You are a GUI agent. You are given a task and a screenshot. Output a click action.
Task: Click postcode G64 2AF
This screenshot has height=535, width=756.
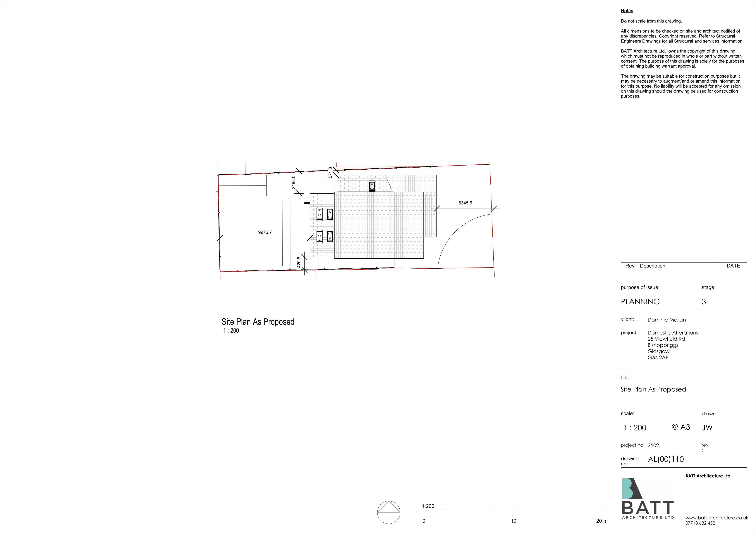coord(658,358)
